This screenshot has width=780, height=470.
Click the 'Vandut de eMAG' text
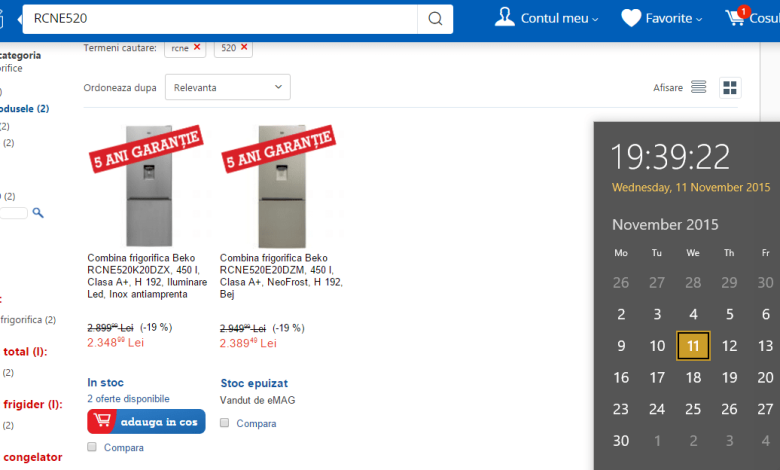(258, 400)
